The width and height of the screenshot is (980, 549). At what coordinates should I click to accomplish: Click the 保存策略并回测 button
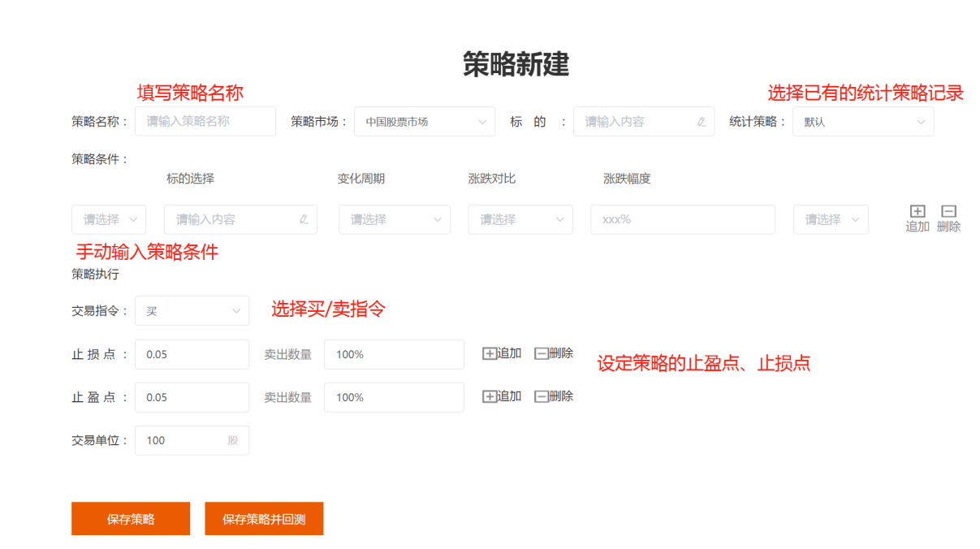point(264,519)
